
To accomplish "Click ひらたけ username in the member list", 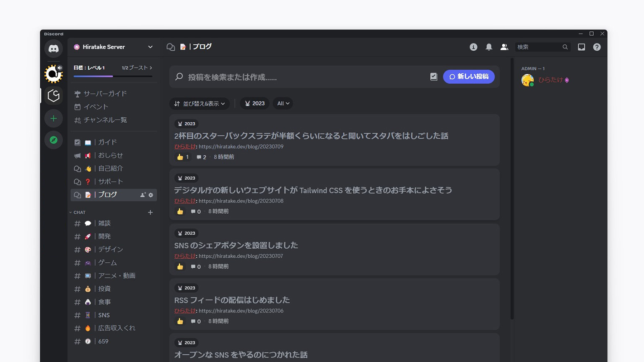I will (x=550, y=80).
